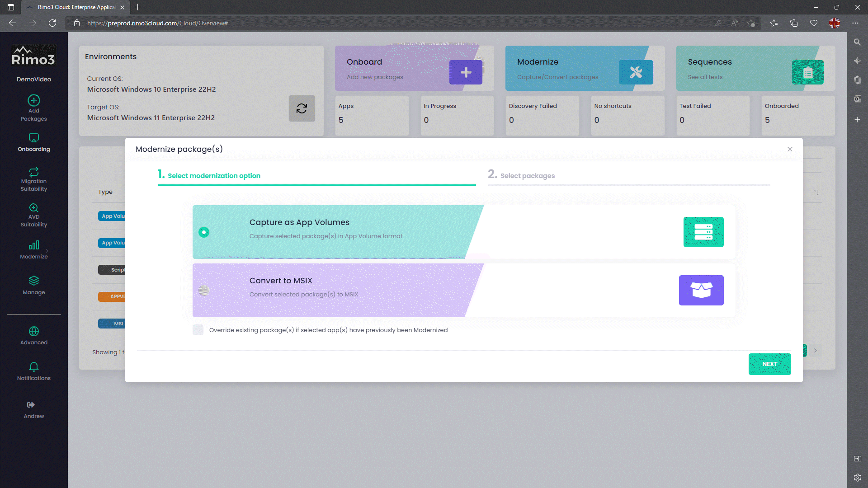The image size is (868, 488).
Task: Enable Override existing package(s) checkbox
Action: pyautogui.click(x=198, y=330)
